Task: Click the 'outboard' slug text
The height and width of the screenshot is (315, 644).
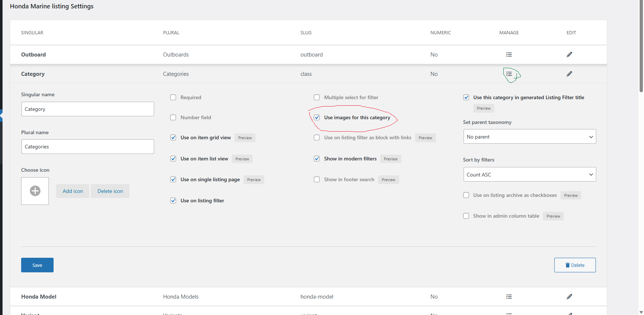Action: 312,55
